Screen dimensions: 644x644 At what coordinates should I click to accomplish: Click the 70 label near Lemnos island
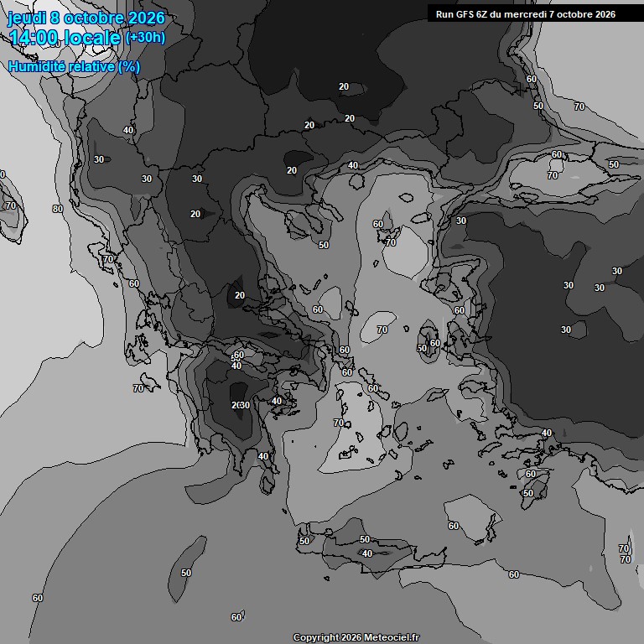click(391, 242)
